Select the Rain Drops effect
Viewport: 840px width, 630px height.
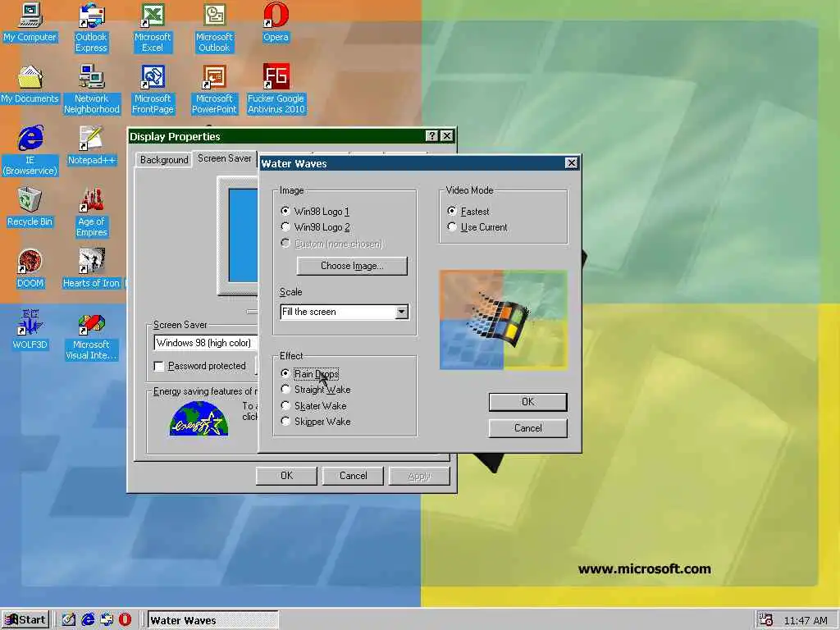click(310, 373)
